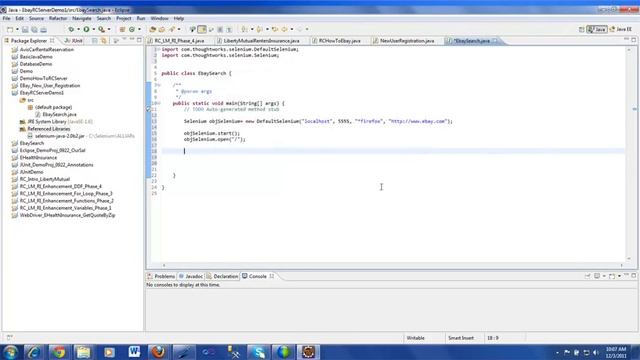Click the green Run button
Viewport: 640px width, 360px height.
pyautogui.click(x=86, y=29)
